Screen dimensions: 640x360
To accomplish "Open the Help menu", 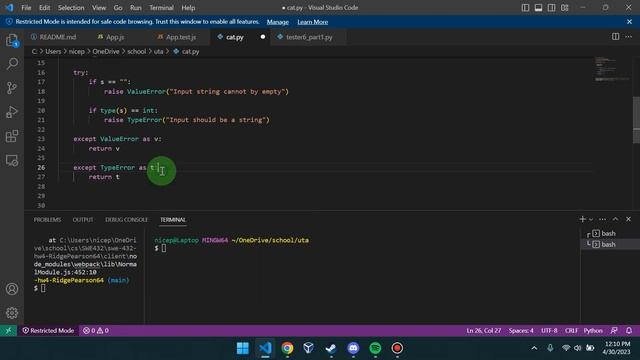I will pos(188,8).
